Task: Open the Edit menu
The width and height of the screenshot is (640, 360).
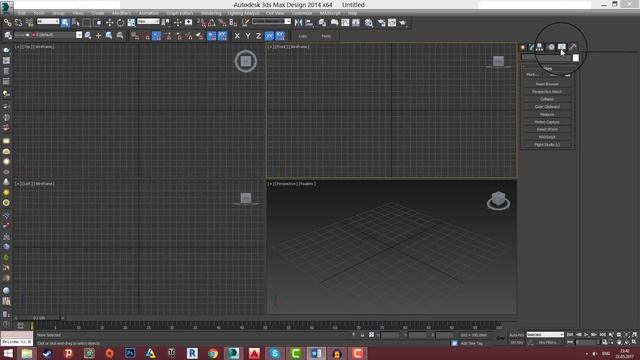Action: [22, 13]
